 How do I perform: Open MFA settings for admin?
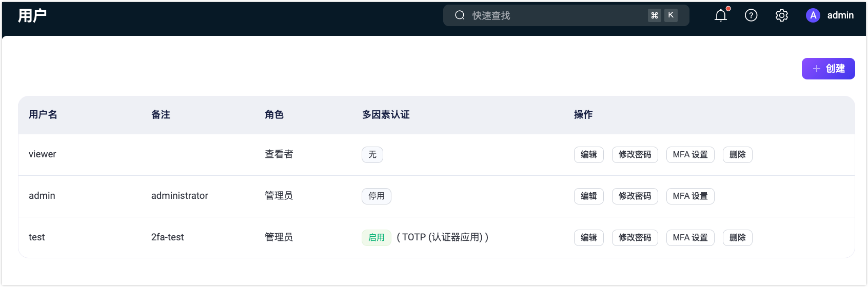[690, 196]
